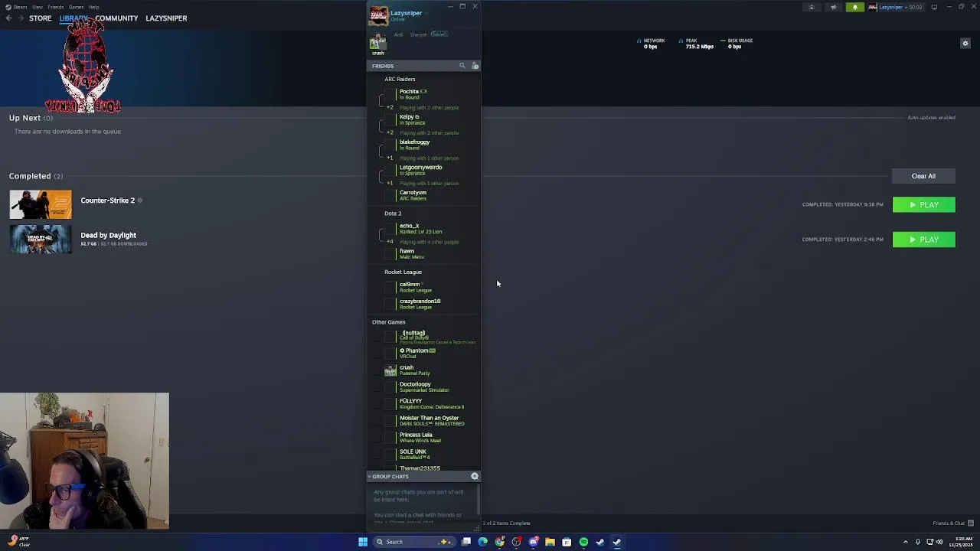
Task: Click the forward navigation arrow
Action: (x=21, y=18)
